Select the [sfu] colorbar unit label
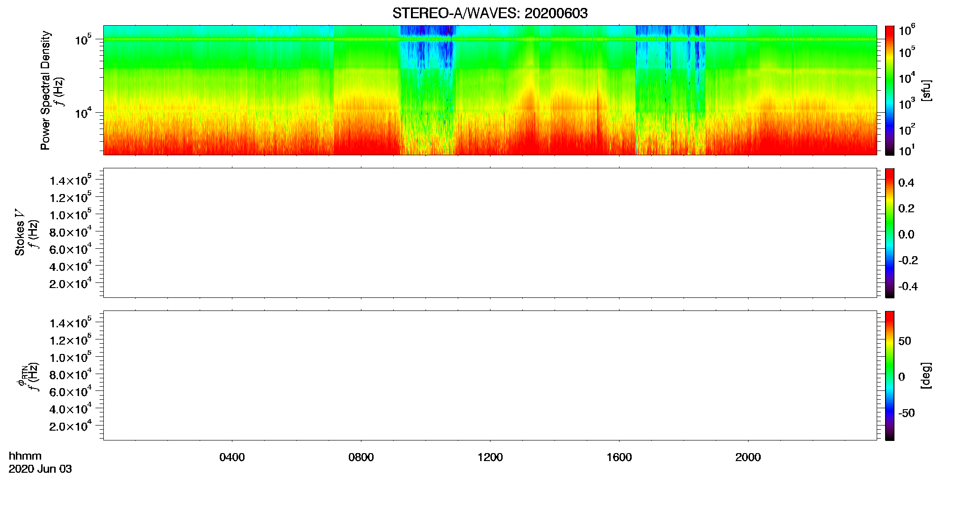The height and width of the screenshot is (505, 980). [926, 90]
